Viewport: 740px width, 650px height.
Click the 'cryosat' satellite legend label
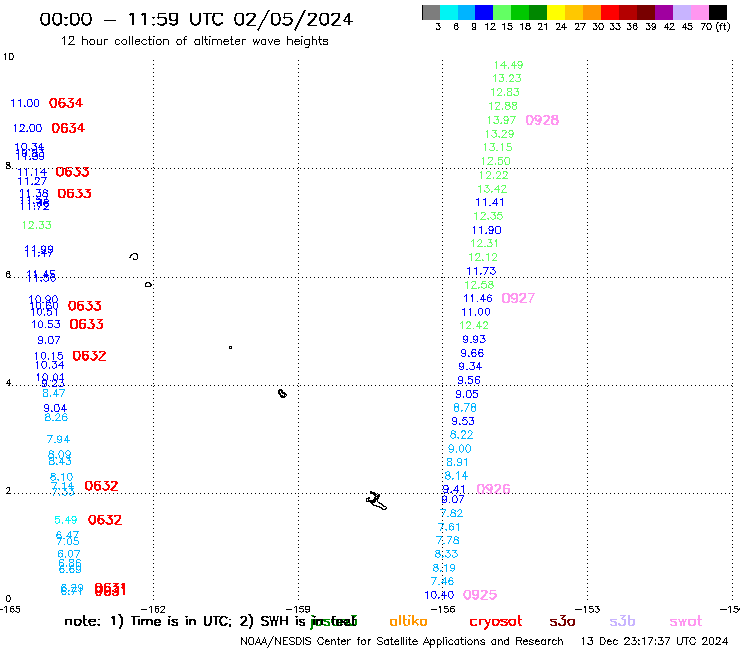click(x=496, y=622)
